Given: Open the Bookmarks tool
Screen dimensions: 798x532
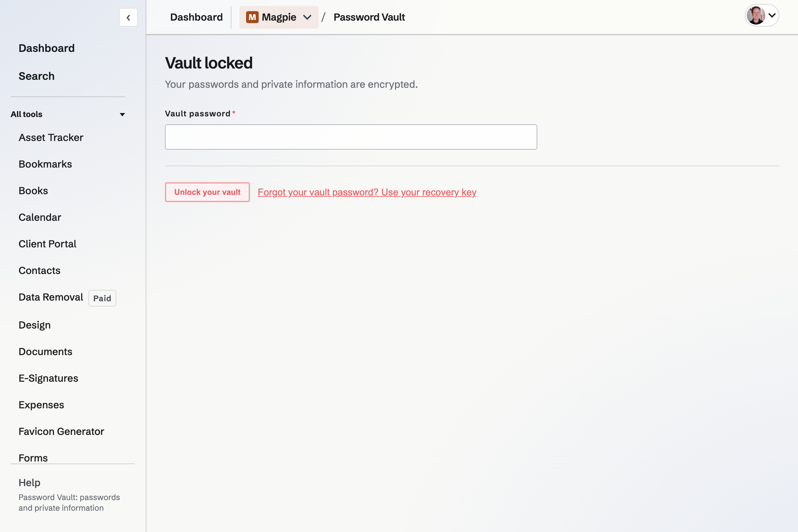Looking at the screenshot, I should [45, 164].
